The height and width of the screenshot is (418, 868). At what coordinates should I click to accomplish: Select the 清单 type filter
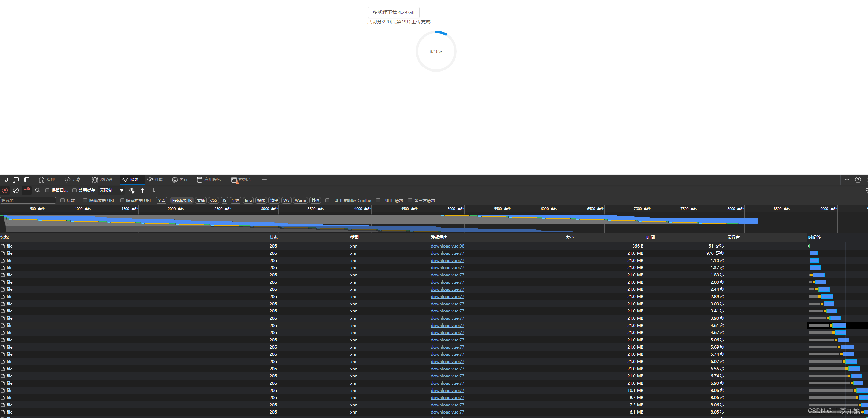click(x=274, y=200)
